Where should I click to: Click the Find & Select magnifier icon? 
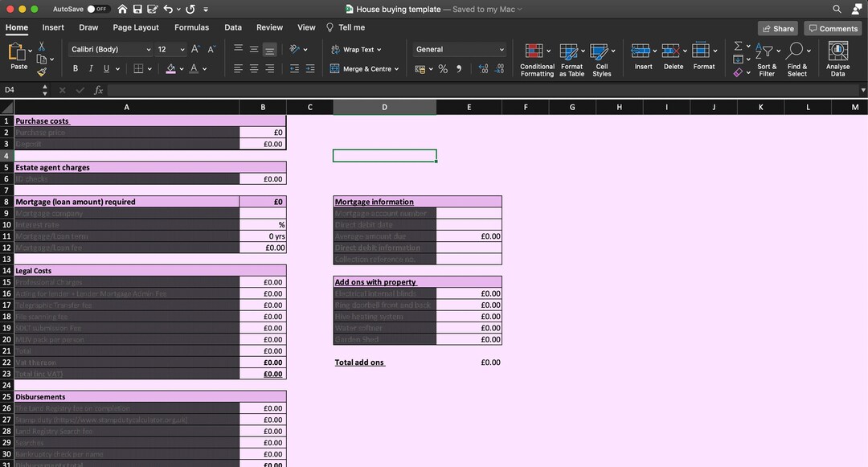point(795,51)
